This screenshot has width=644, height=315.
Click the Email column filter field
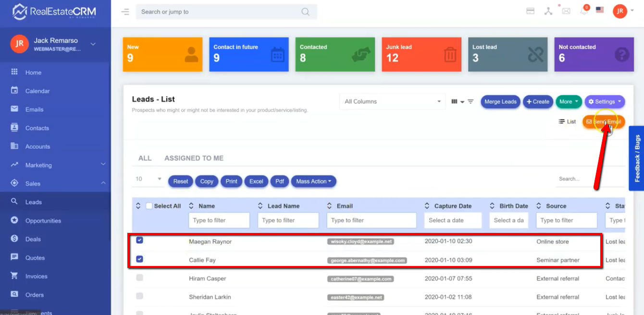[x=371, y=220]
